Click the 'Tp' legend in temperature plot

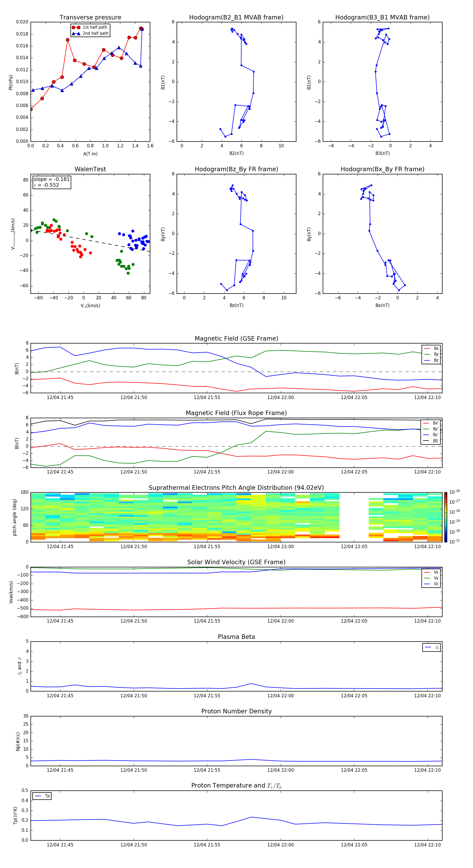point(42,796)
